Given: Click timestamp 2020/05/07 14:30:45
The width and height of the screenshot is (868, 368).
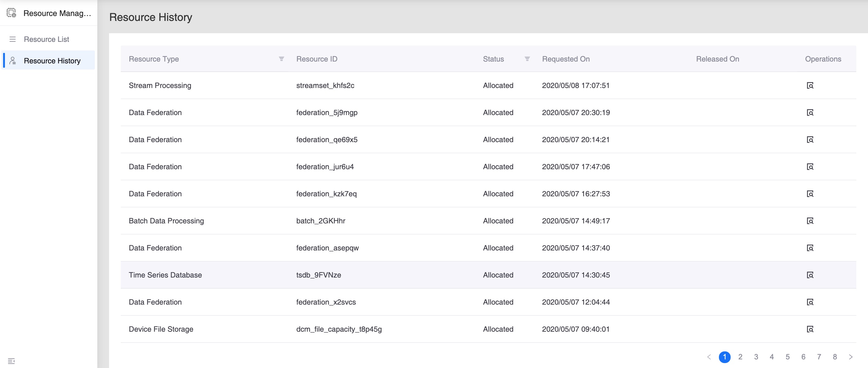Looking at the screenshot, I should pyautogui.click(x=575, y=275).
